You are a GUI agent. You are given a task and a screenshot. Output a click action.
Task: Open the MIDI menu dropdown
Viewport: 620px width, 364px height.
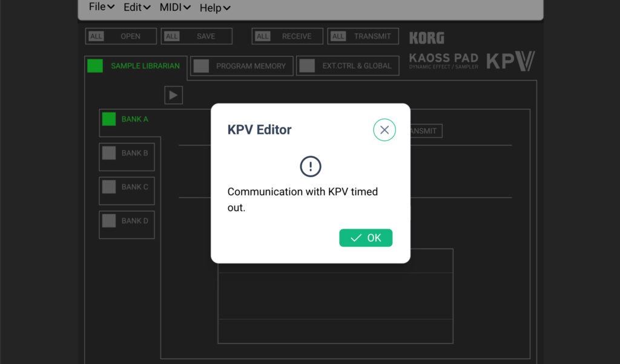click(175, 7)
